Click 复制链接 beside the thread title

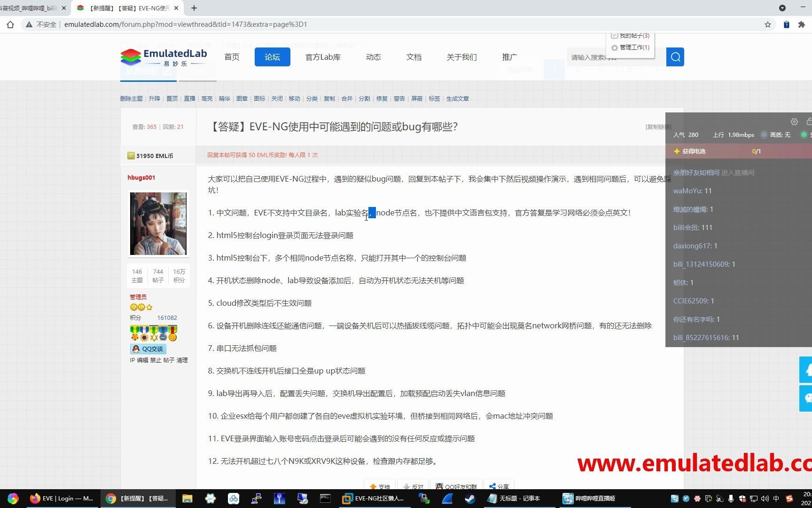tap(658, 127)
